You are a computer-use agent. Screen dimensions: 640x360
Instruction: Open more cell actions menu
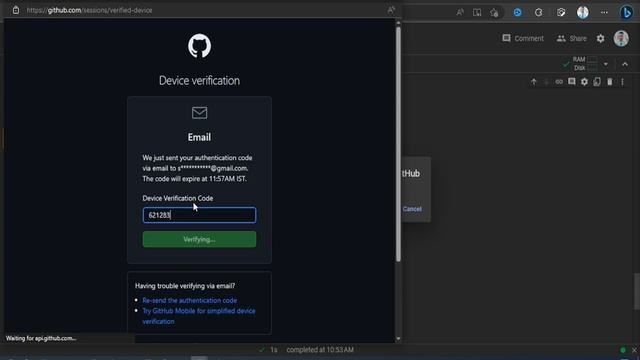tap(622, 82)
